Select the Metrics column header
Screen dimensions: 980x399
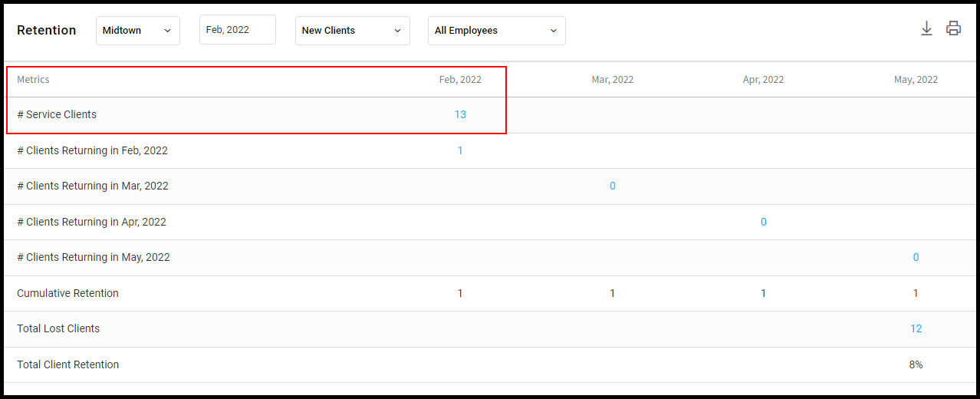click(x=33, y=80)
